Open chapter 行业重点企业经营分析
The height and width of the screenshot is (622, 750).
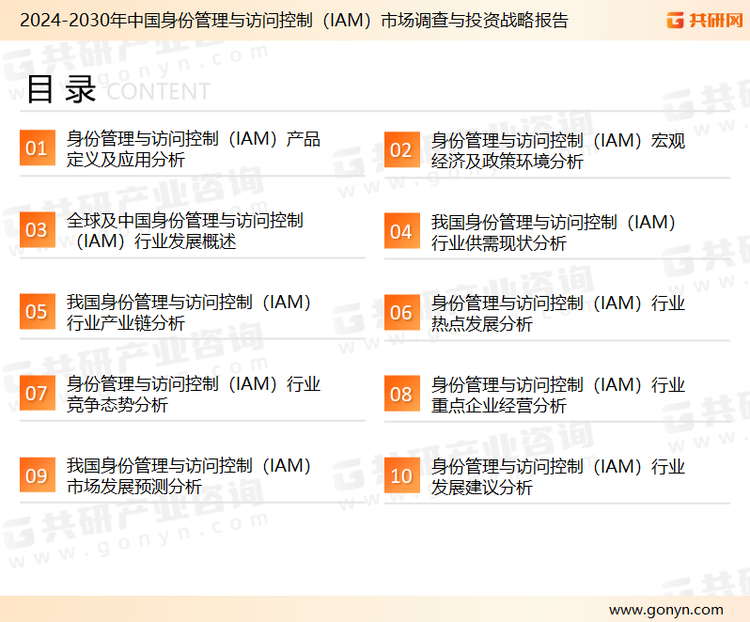(x=558, y=395)
